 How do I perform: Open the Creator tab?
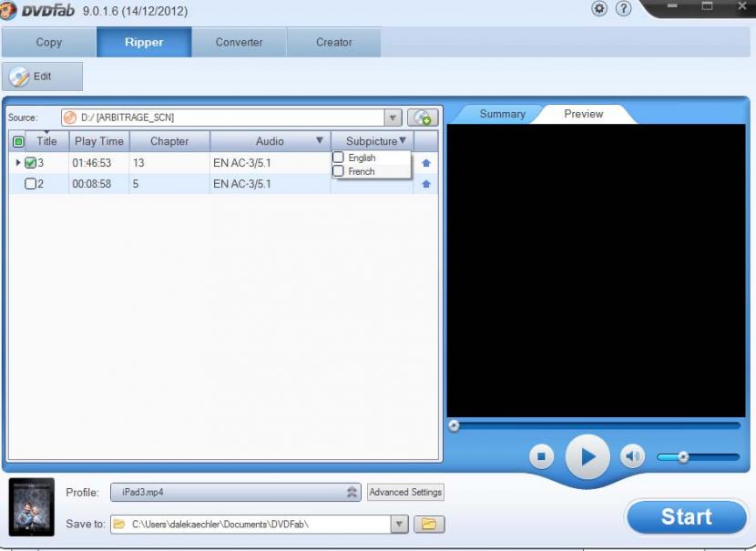[x=334, y=42]
